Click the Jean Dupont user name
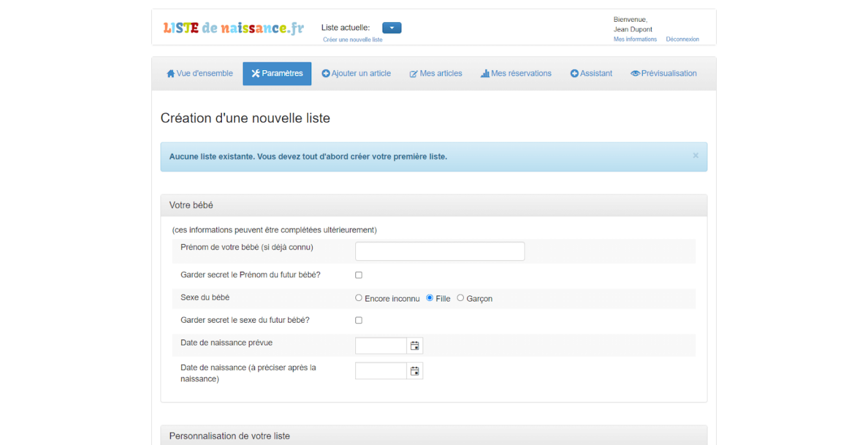 click(633, 29)
